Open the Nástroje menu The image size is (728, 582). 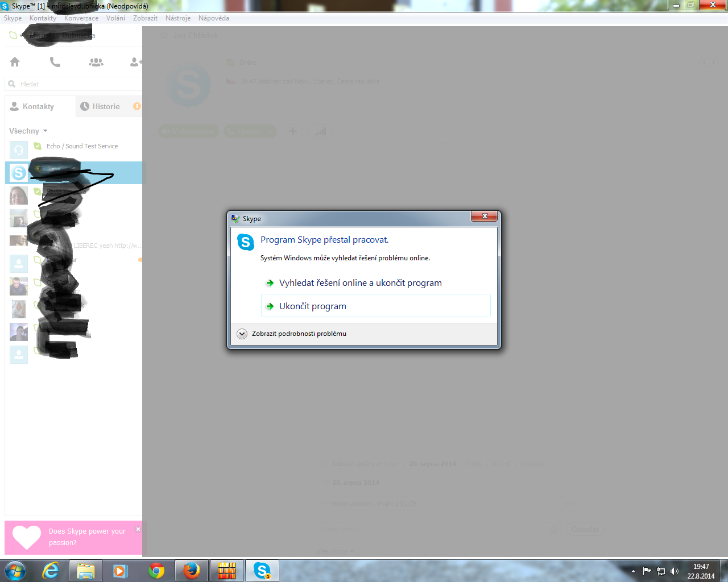coord(178,18)
